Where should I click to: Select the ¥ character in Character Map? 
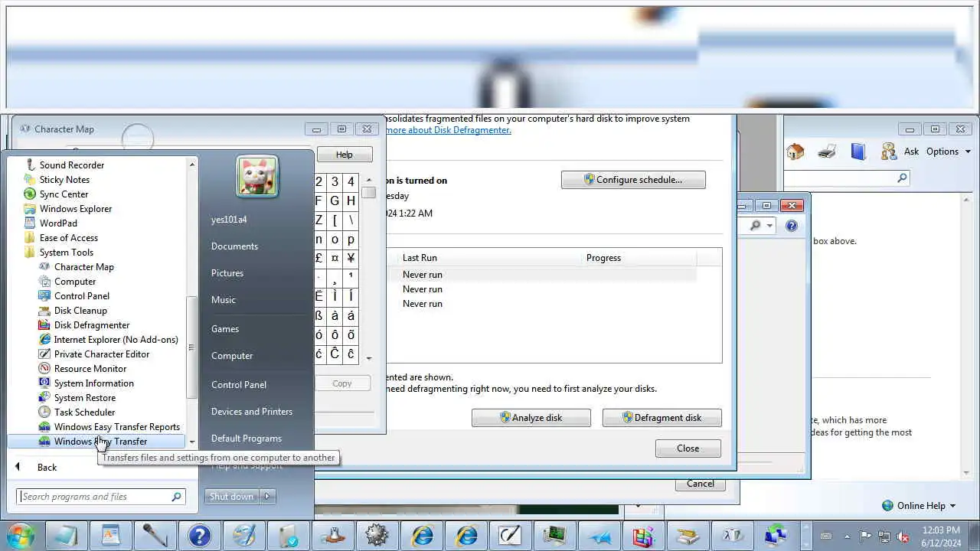click(351, 259)
